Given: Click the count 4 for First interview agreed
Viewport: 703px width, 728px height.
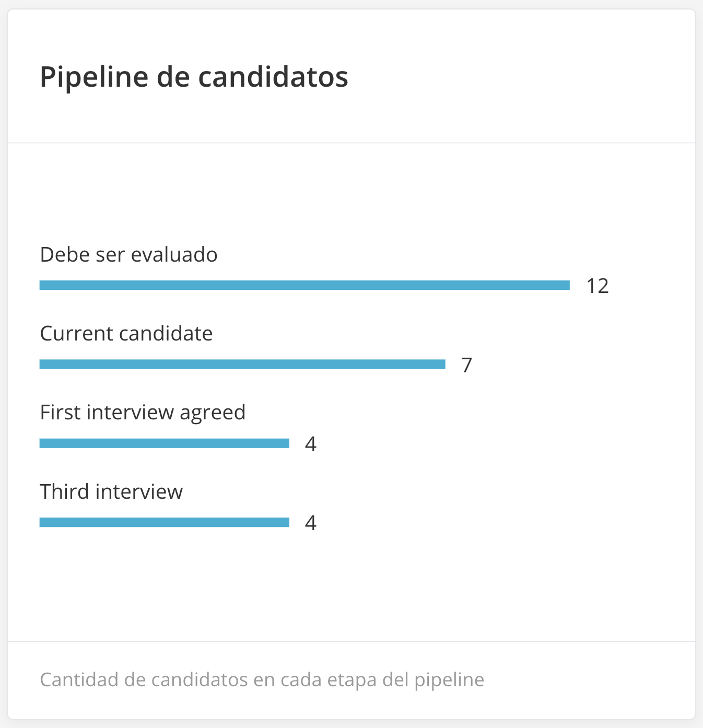Looking at the screenshot, I should [x=311, y=444].
